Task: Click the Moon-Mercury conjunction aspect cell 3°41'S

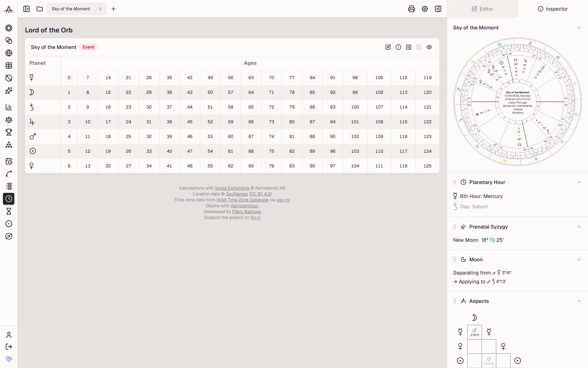Action: tap(474, 332)
